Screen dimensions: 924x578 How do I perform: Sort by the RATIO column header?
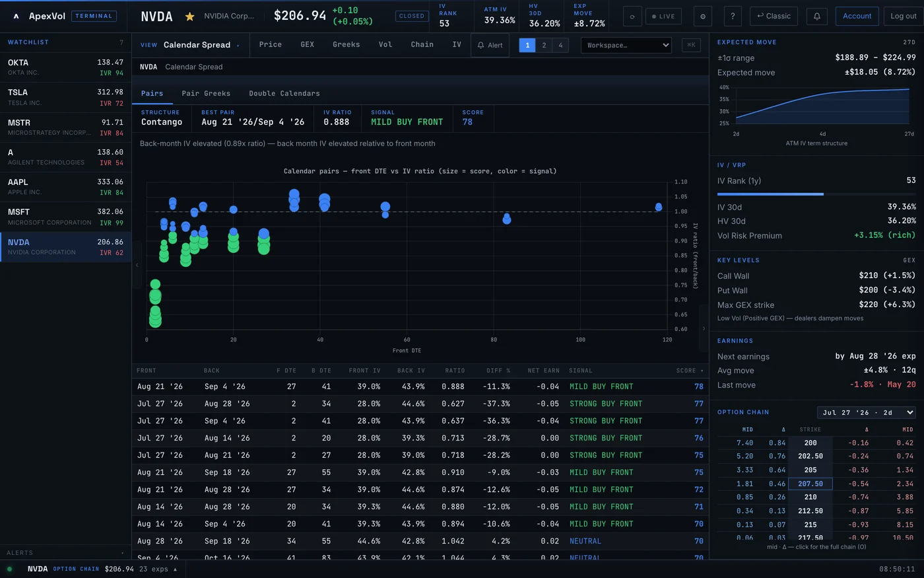(455, 371)
